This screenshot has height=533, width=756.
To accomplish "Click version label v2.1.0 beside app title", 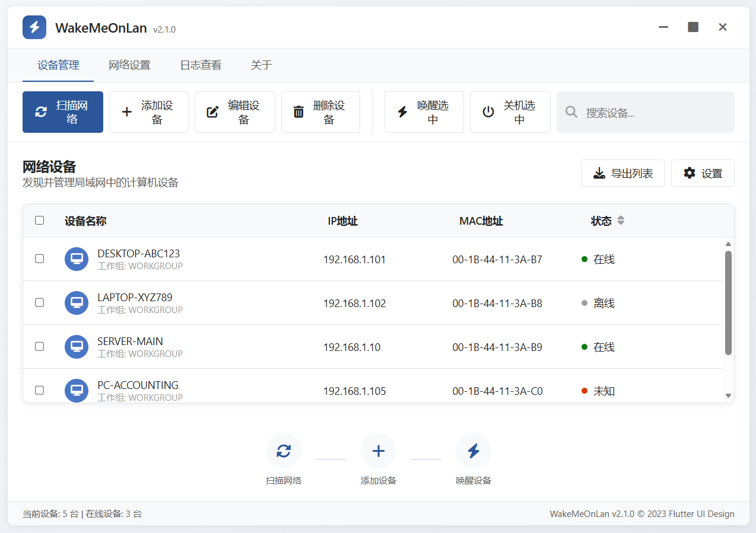I will (164, 29).
